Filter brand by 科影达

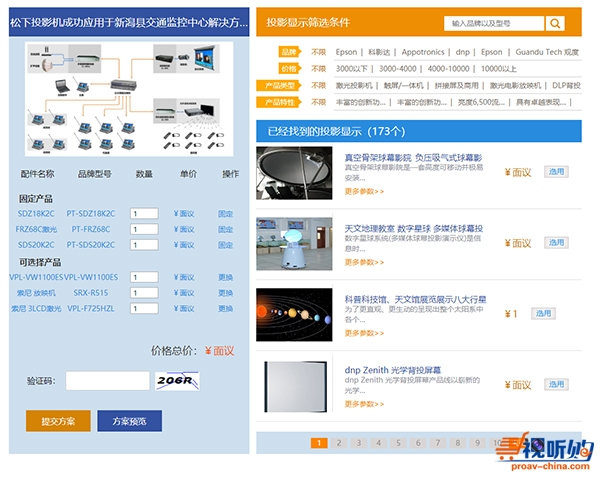(x=379, y=52)
